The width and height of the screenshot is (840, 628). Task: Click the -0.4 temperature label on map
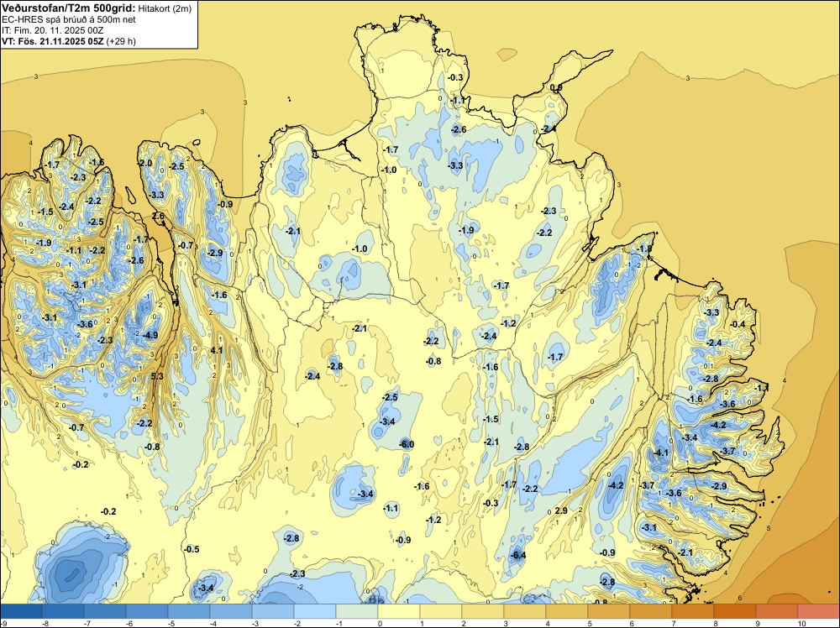click(x=738, y=324)
